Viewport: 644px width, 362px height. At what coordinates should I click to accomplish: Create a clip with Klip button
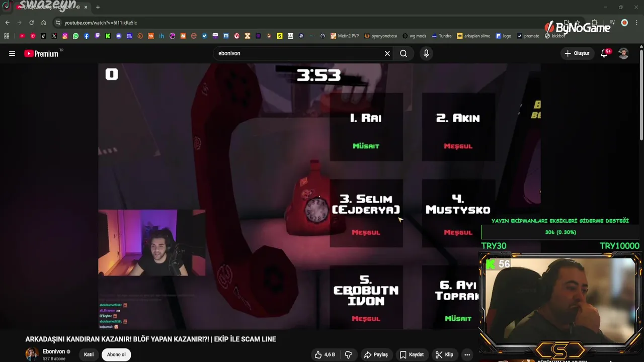coord(444,354)
